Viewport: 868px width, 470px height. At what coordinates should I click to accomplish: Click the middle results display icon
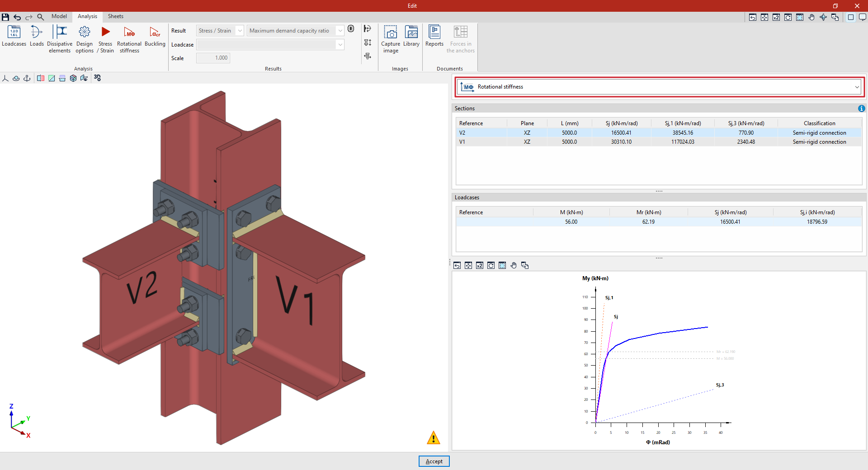368,42
